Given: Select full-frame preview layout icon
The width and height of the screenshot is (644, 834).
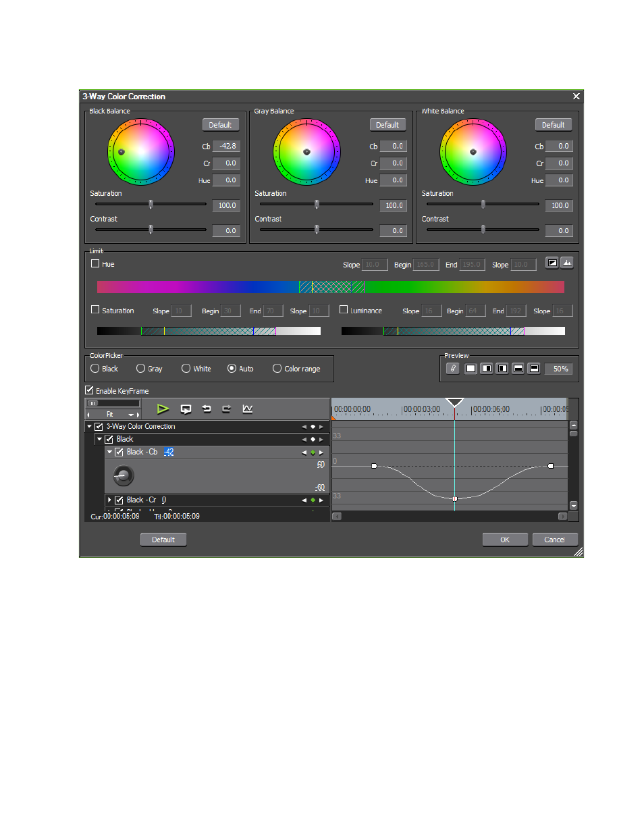Looking at the screenshot, I should coord(471,368).
